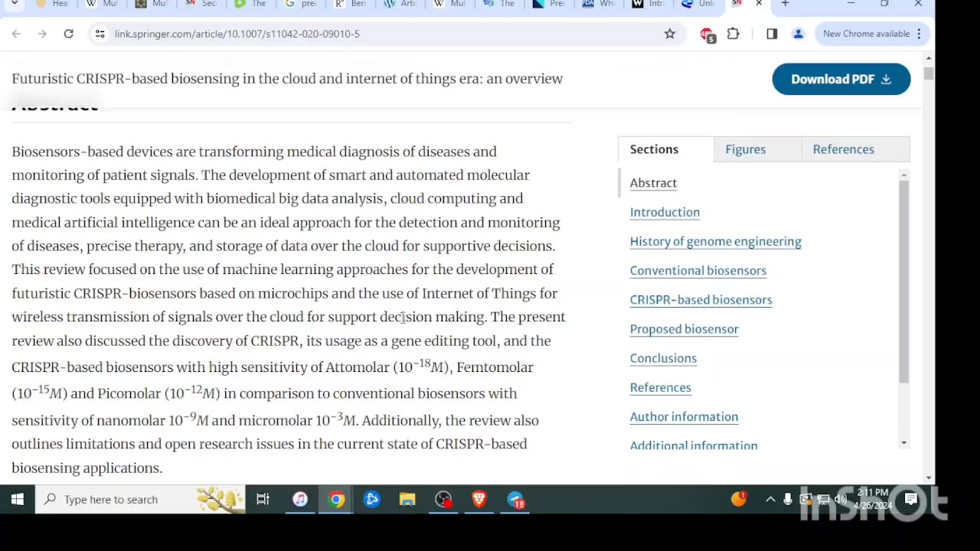
Task: Open the screen recorder taskbar icon
Action: click(x=443, y=500)
